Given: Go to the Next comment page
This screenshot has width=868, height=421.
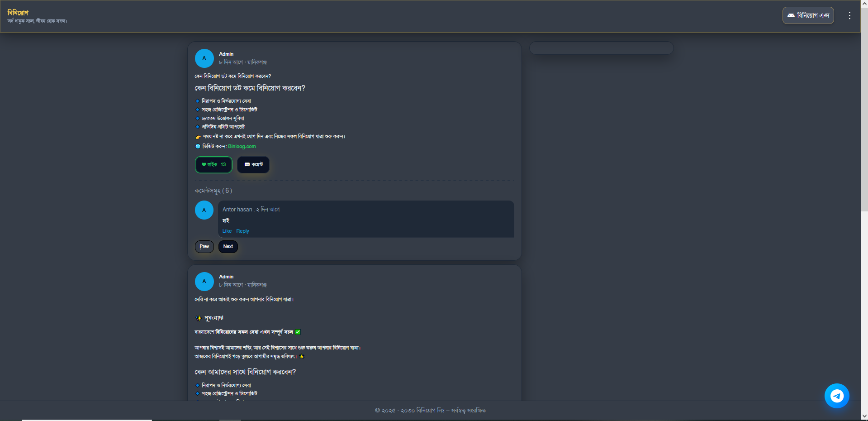Looking at the screenshot, I should pyautogui.click(x=228, y=247).
